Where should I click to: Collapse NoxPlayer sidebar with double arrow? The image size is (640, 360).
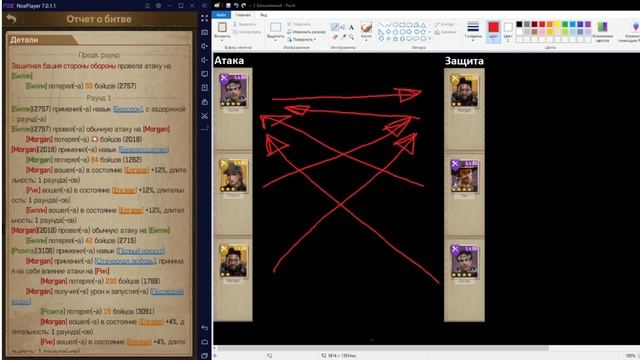tap(204, 6)
